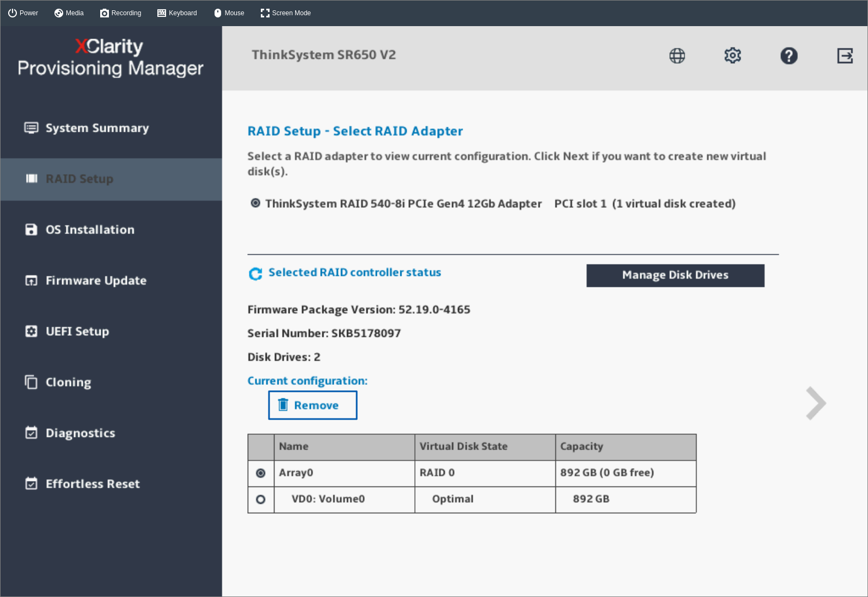The image size is (868, 597).
Task: Select Array0 radio button
Action: (261, 473)
